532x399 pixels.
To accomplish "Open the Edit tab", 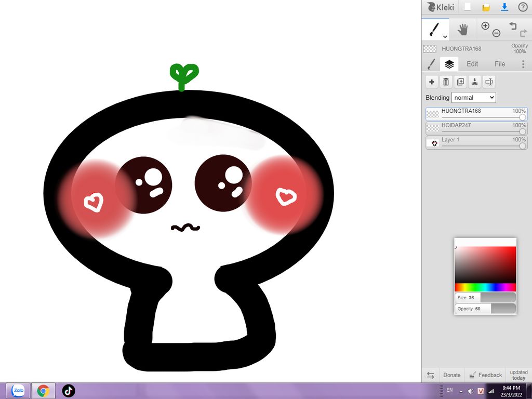I will point(472,64).
